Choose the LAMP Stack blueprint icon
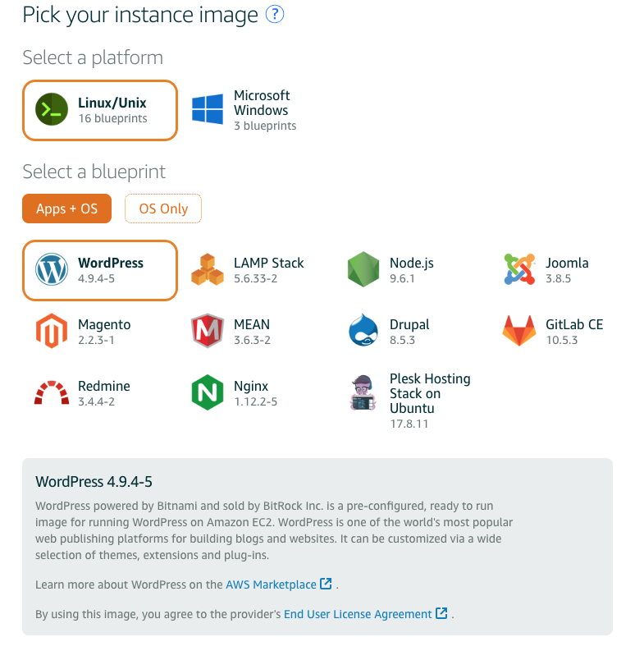The height and width of the screenshot is (651, 644). (208, 270)
